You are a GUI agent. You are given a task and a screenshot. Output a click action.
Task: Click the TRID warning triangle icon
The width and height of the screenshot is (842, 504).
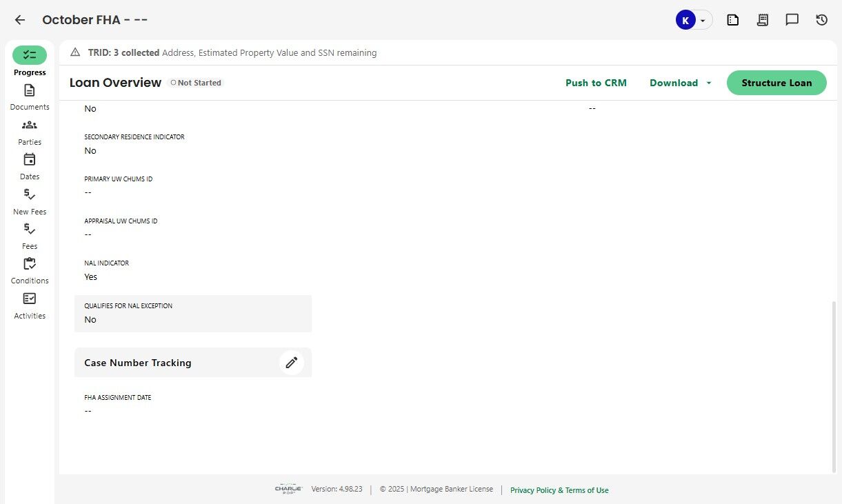[75, 52]
